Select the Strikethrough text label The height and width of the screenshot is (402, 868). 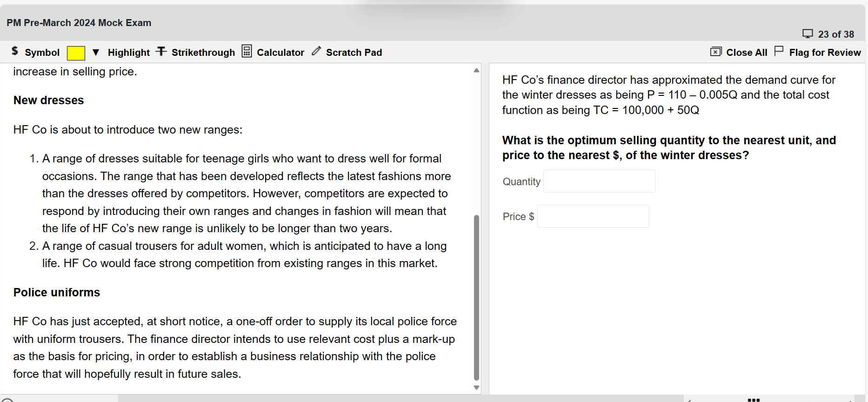tap(203, 53)
